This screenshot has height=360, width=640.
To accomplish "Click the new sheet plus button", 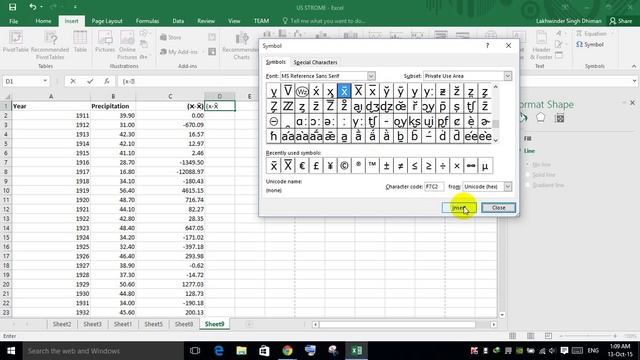I will tap(249, 324).
